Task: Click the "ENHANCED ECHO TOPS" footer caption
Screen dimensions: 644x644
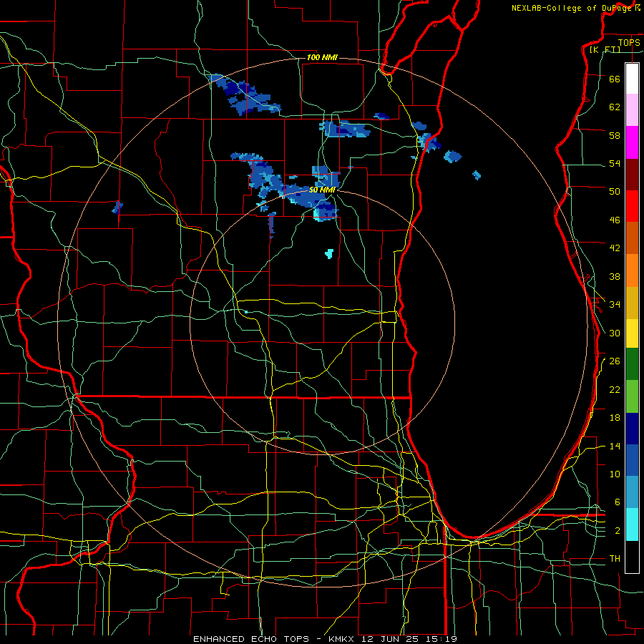Action: (251, 639)
